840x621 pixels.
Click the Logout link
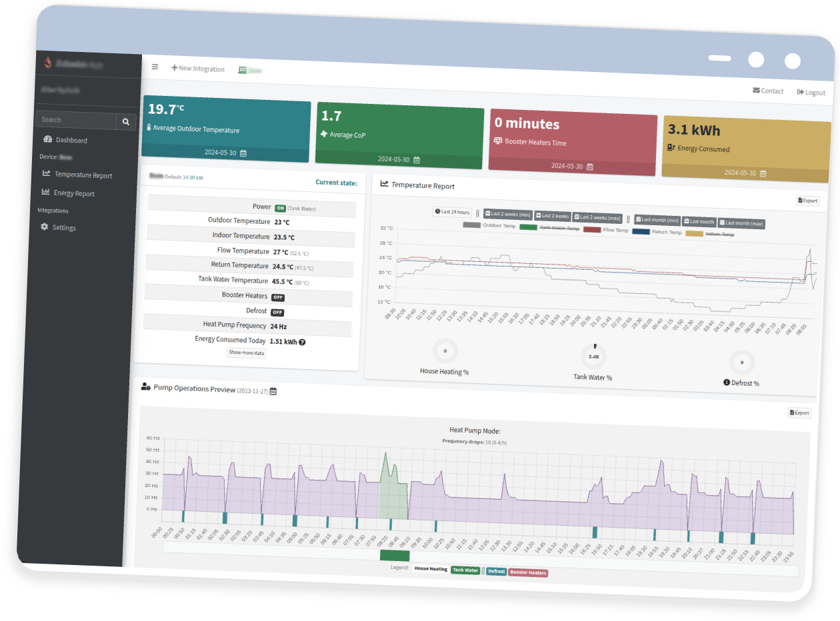811,93
